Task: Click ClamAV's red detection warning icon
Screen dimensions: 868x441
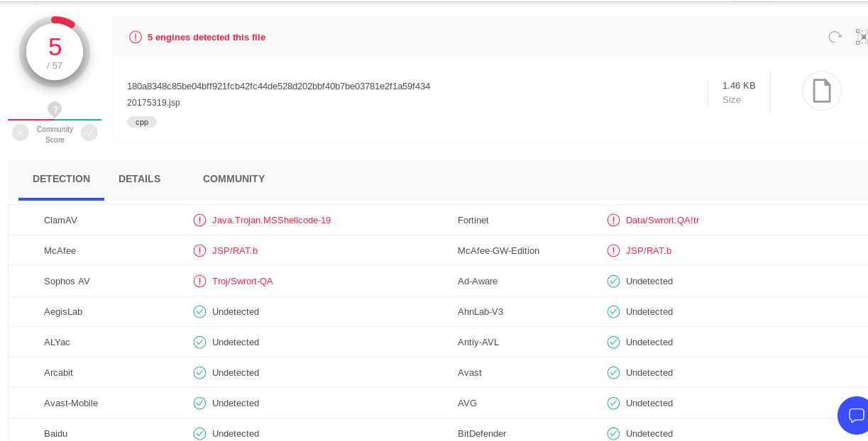Action: 199,220
